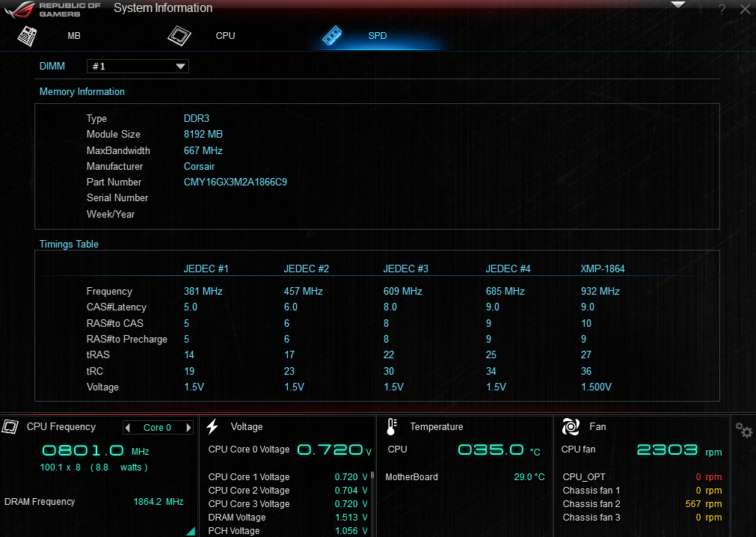Viewport: 756px width, 537px height.
Task: Click the DDR3 type value
Action: coord(196,119)
